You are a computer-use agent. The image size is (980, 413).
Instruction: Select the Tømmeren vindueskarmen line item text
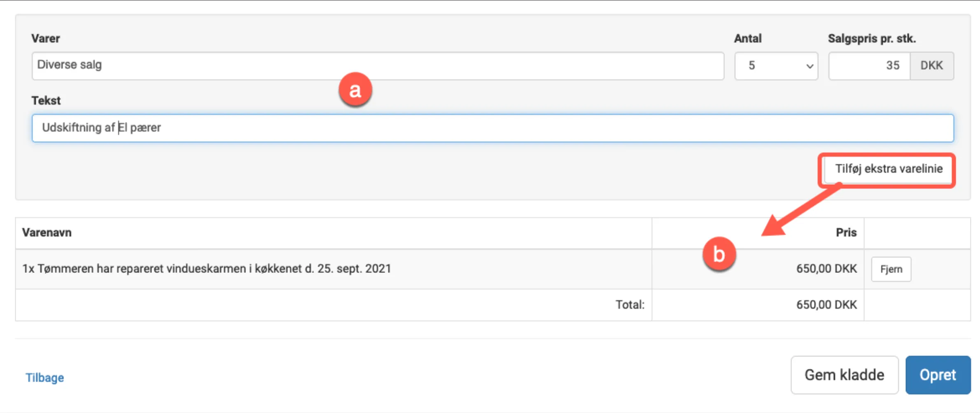[x=207, y=269]
